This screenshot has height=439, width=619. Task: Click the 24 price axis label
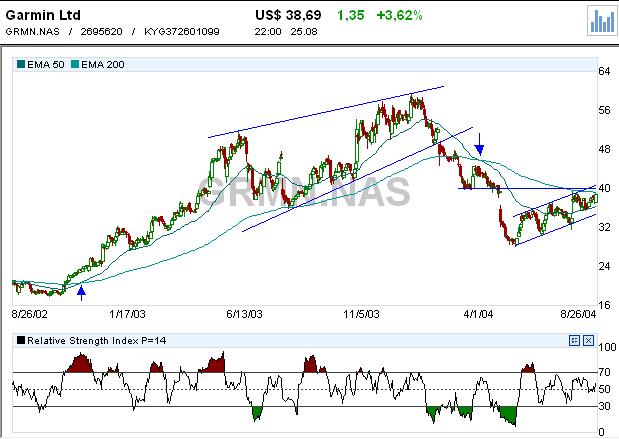(x=604, y=266)
